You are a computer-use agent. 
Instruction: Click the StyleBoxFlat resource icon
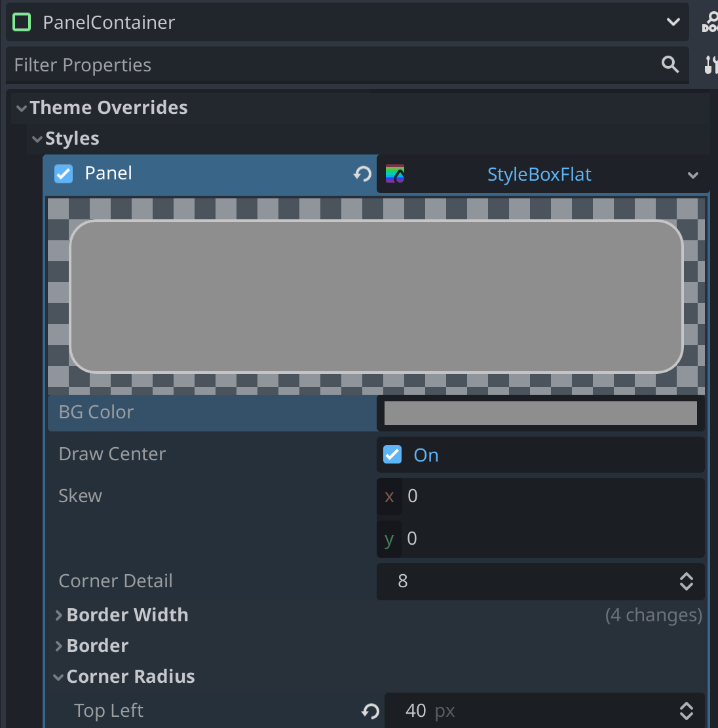[x=396, y=174]
